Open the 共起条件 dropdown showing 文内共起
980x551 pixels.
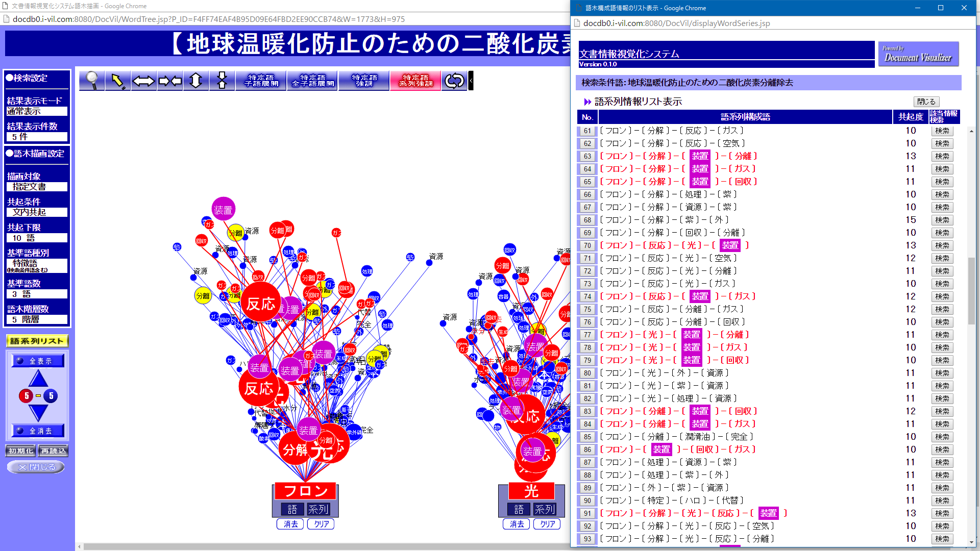point(37,212)
